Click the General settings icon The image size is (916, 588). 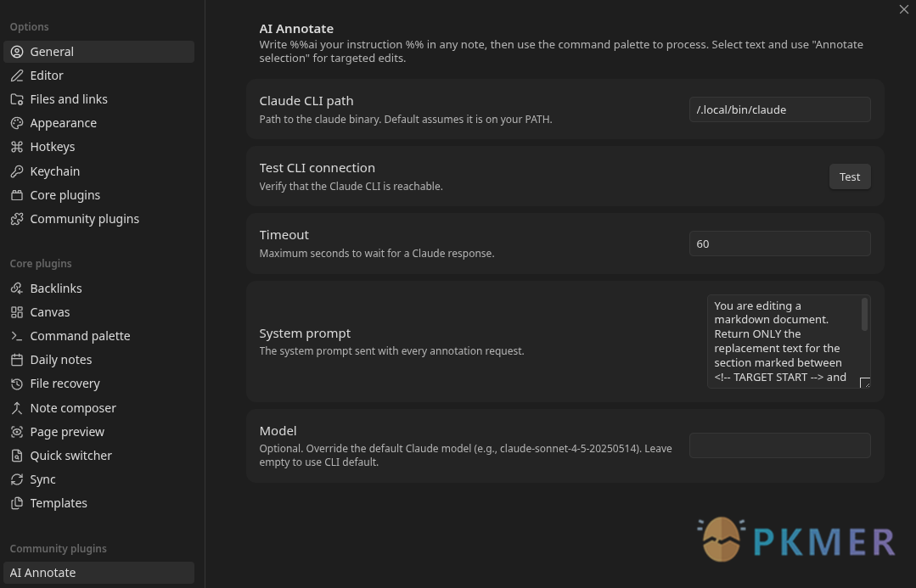pos(17,52)
